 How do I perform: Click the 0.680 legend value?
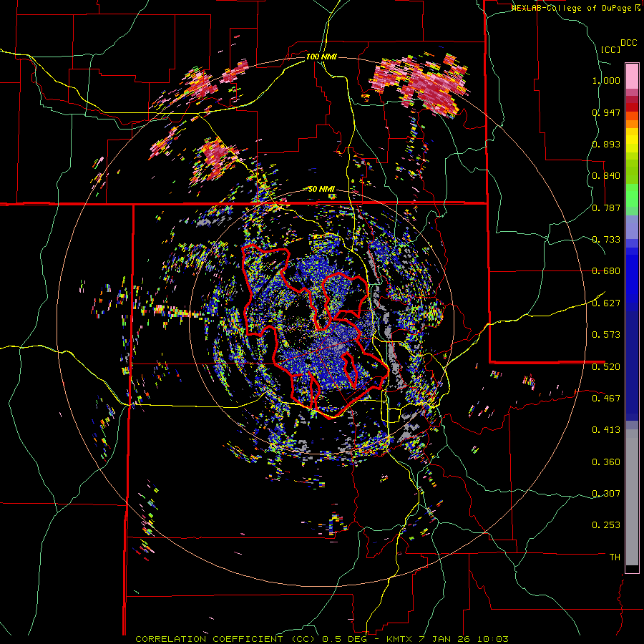coord(606,271)
